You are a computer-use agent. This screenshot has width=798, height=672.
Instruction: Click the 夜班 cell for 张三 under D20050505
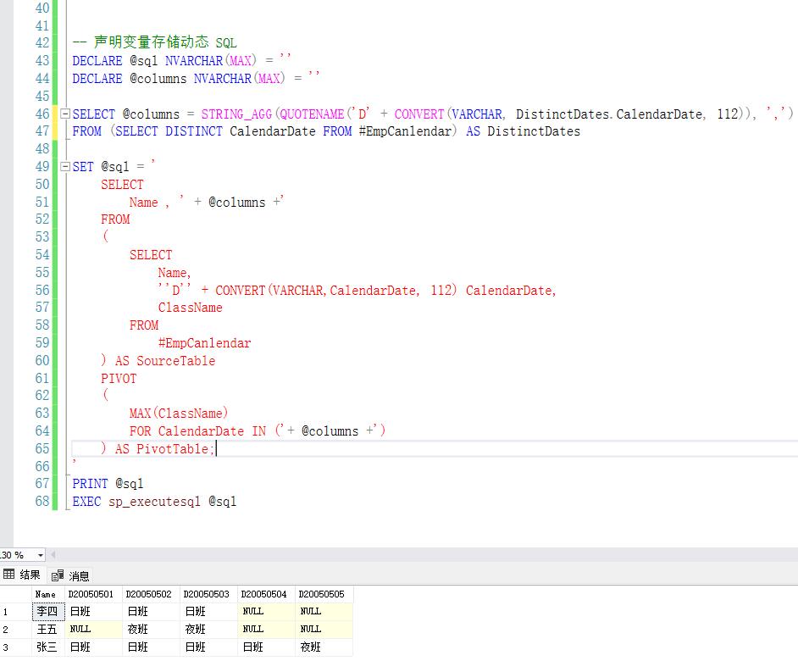click(324, 647)
